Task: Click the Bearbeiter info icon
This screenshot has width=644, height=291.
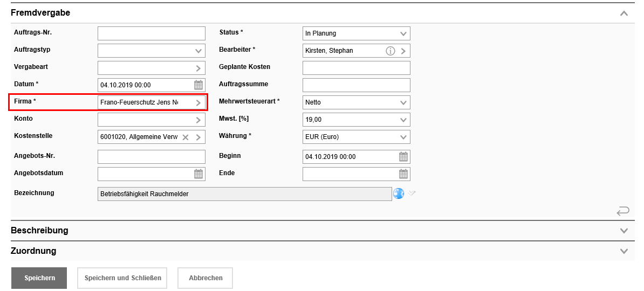Action: 390,51
